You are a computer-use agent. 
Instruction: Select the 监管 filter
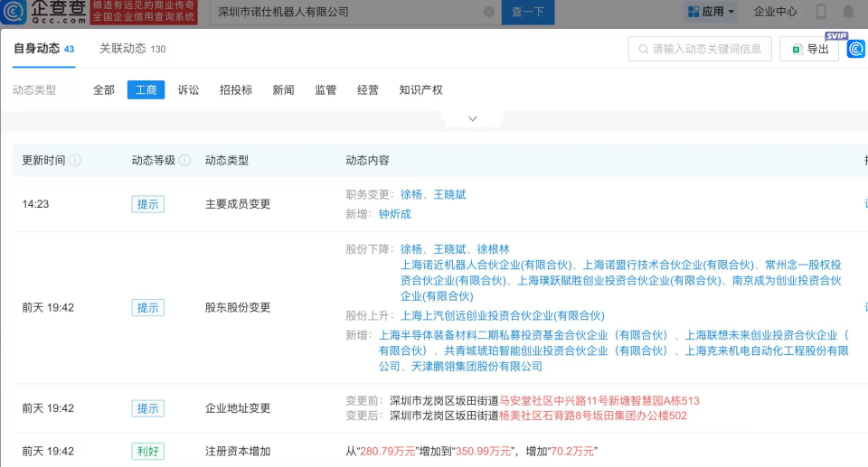(325, 89)
